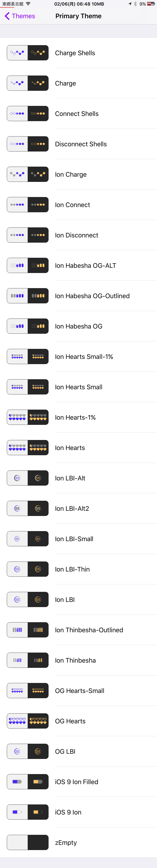This screenshot has height=868, width=157.
Task: Tap the iOS 9 Ion Filled battery icon
Action: coord(28,781)
